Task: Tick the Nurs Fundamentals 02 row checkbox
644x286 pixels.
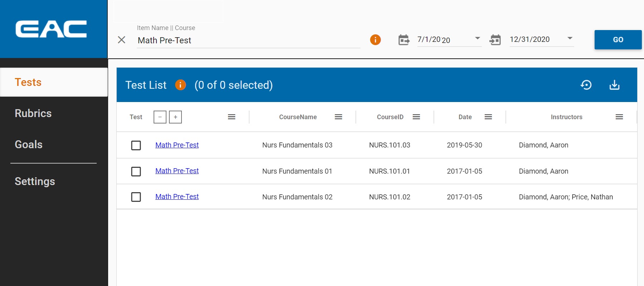Action: [136, 197]
